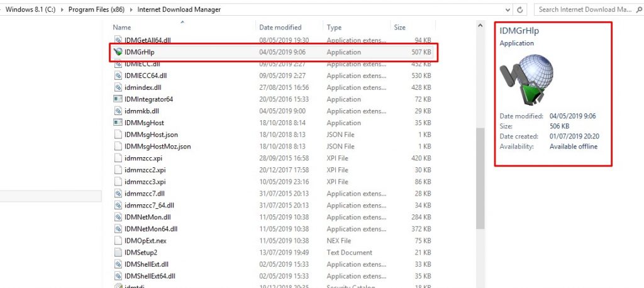Click the IDMMsgHost.json file icon
The image size is (644, 288).
tap(118, 135)
